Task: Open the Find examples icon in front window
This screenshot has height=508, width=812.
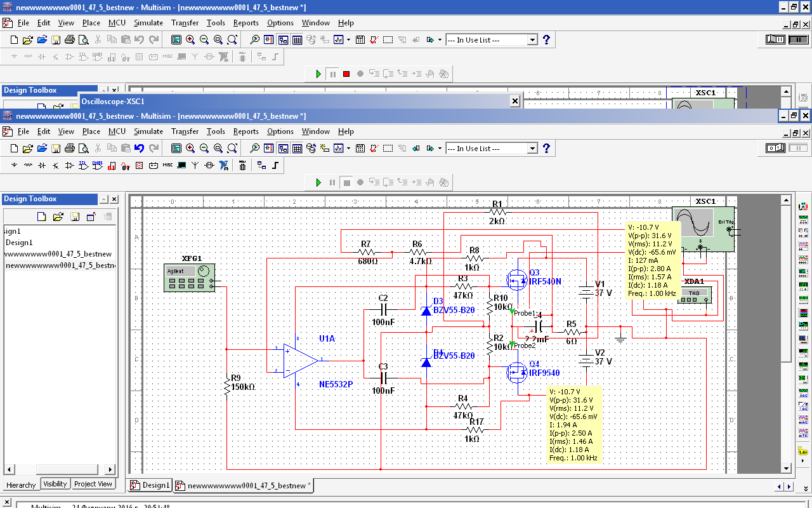Action: click(x=254, y=149)
